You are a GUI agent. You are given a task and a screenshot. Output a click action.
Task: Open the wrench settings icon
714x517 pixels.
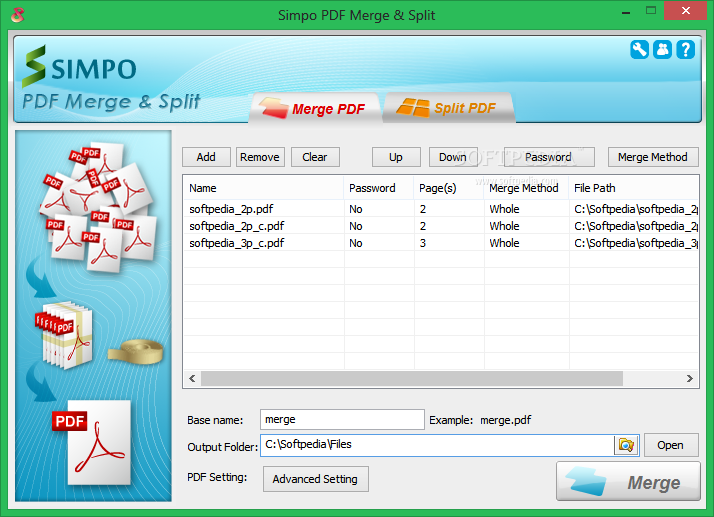639,50
